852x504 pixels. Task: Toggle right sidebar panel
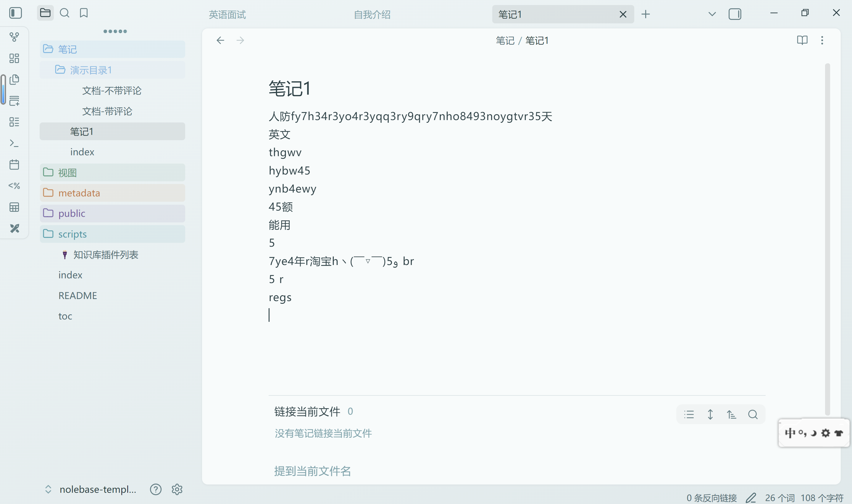tap(735, 14)
